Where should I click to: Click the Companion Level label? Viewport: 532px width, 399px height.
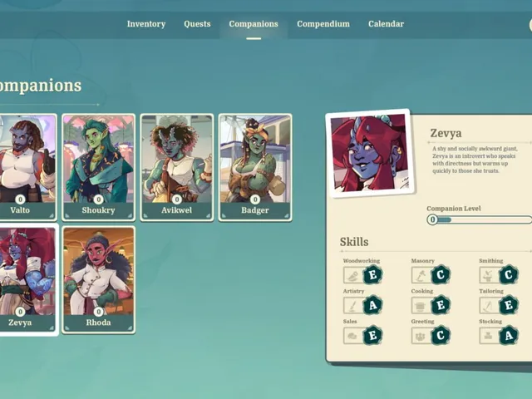[x=454, y=209]
